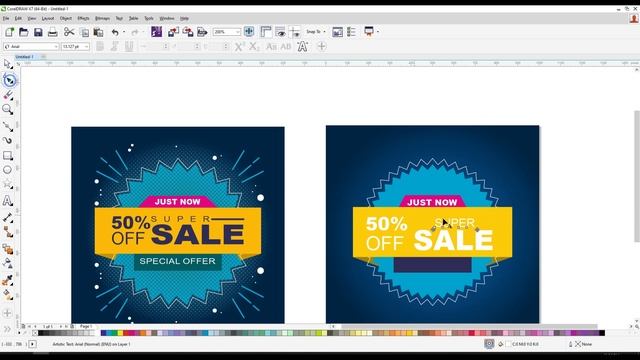Open the Text Properties A icon

tap(302, 47)
